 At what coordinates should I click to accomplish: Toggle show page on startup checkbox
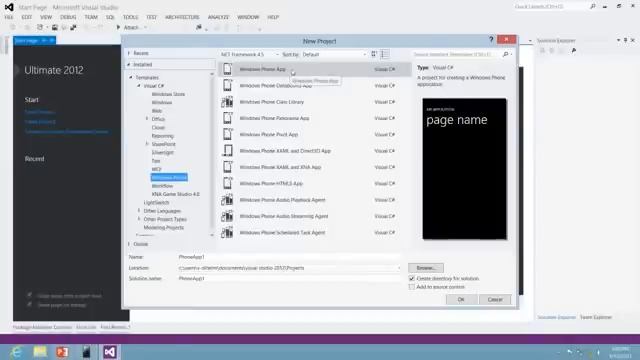(29, 304)
